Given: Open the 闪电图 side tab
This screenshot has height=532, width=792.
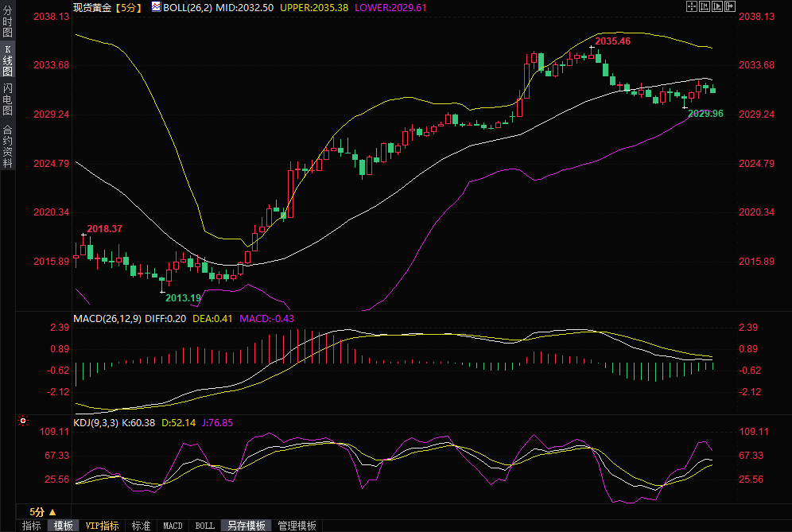Looking at the screenshot, I should [x=7, y=99].
